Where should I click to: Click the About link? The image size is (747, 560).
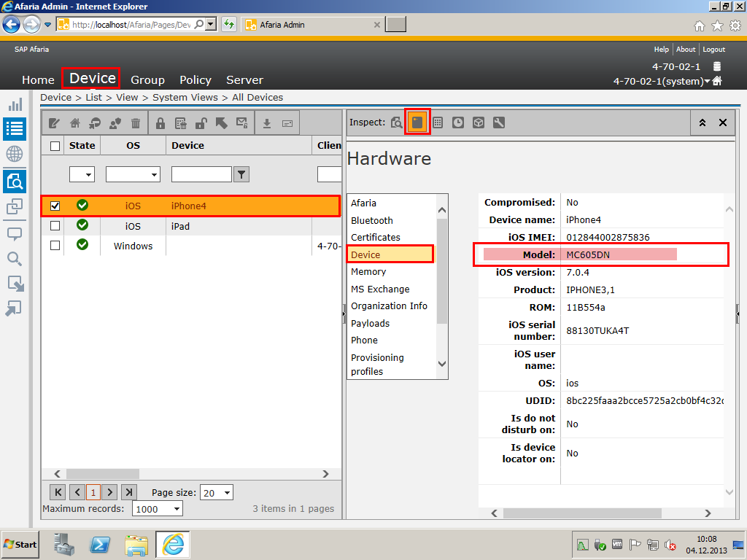(x=686, y=49)
